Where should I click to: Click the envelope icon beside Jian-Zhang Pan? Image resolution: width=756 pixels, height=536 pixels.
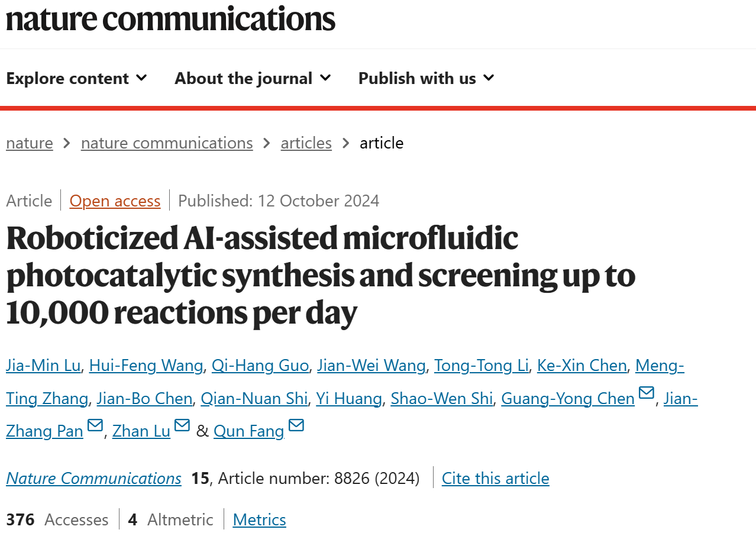tap(95, 425)
